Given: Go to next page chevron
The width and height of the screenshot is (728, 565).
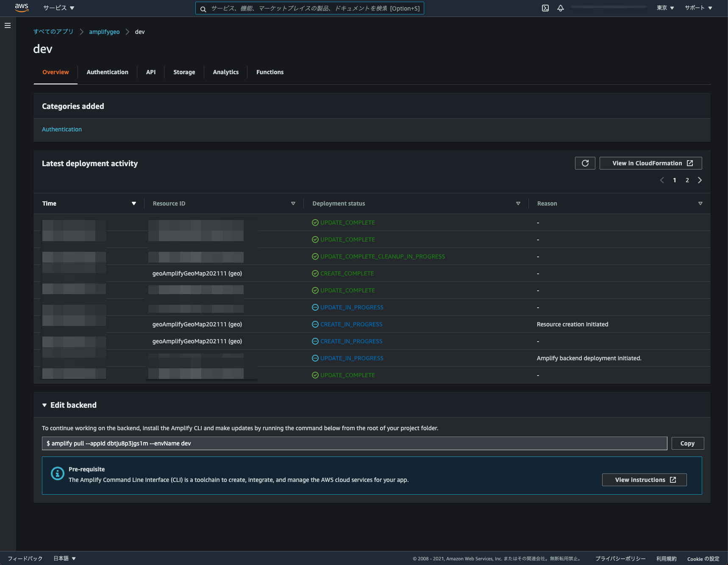Looking at the screenshot, I should 700,180.
